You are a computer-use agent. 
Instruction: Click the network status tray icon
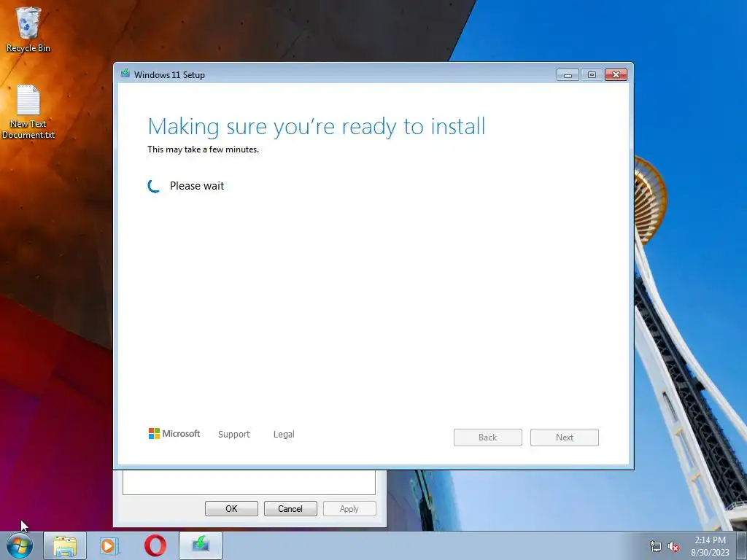pyautogui.click(x=656, y=546)
